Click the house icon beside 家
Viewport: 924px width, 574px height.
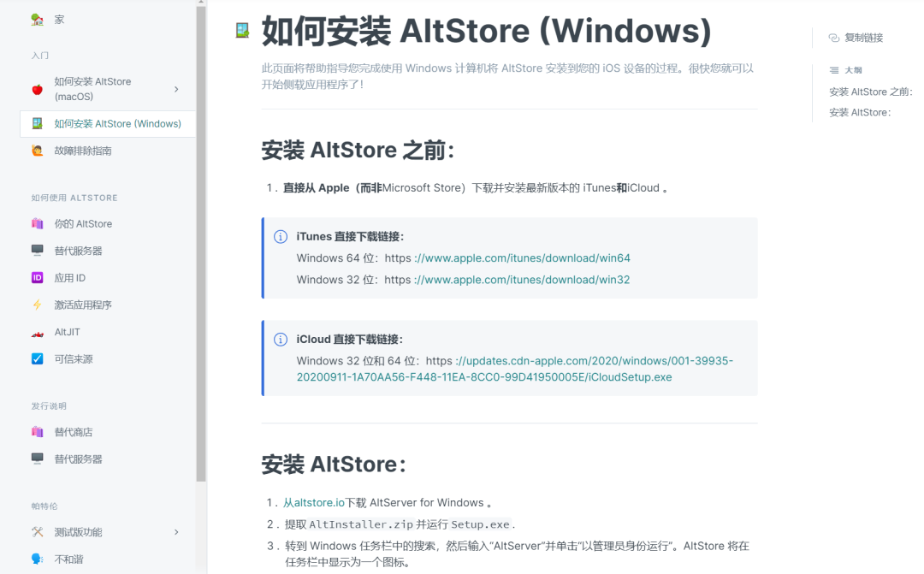point(37,19)
